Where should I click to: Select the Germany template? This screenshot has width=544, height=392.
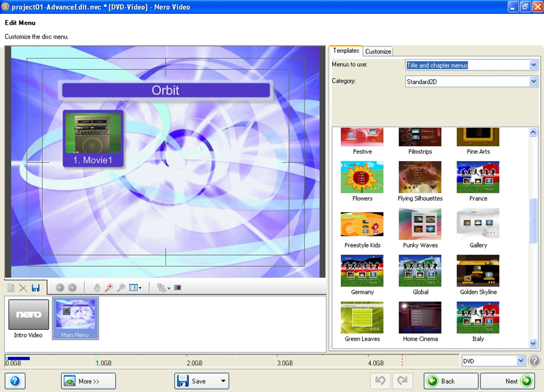coord(362,275)
